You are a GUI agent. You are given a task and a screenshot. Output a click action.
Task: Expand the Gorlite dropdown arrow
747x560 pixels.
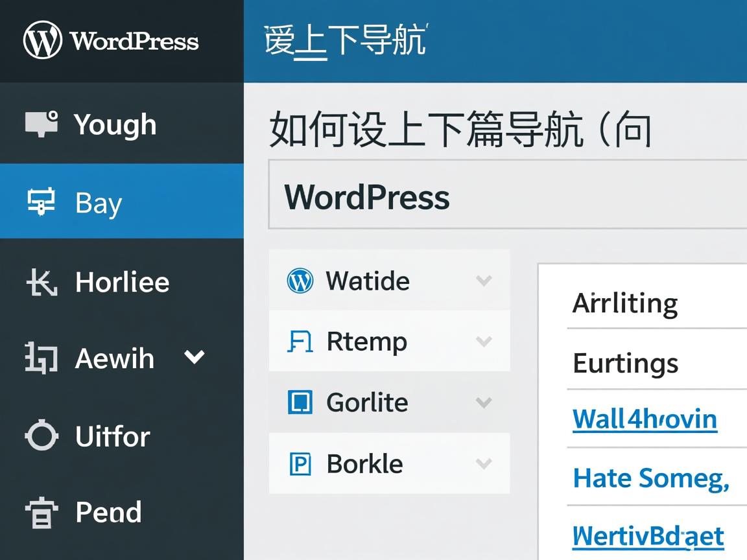pyautogui.click(x=483, y=402)
